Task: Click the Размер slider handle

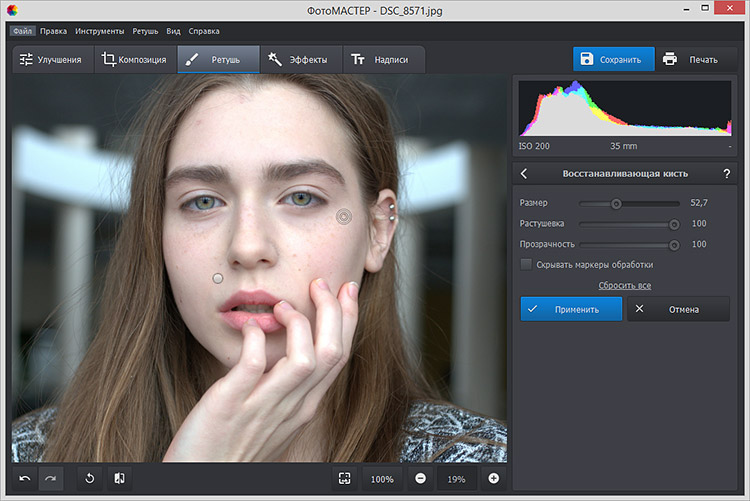Action: coord(616,203)
